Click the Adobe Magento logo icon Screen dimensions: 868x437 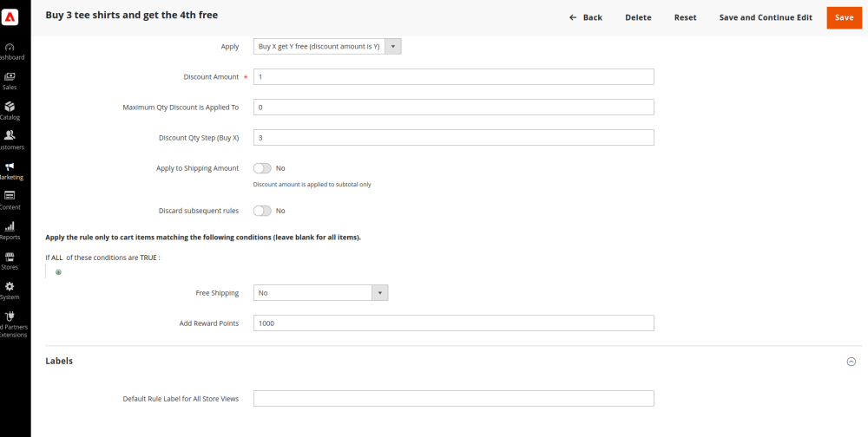pos(10,17)
